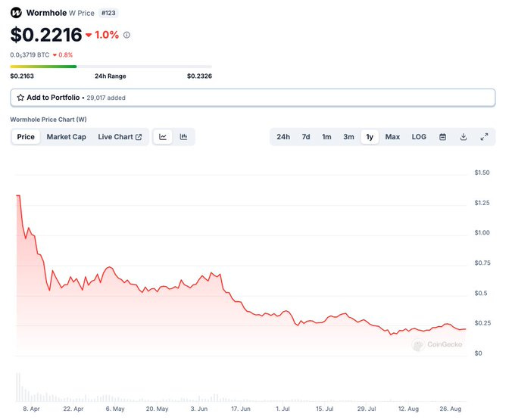Image resolution: width=515 pixels, height=420 pixels.
Task: Switch to candlestick chart view icon
Action: [x=183, y=137]
